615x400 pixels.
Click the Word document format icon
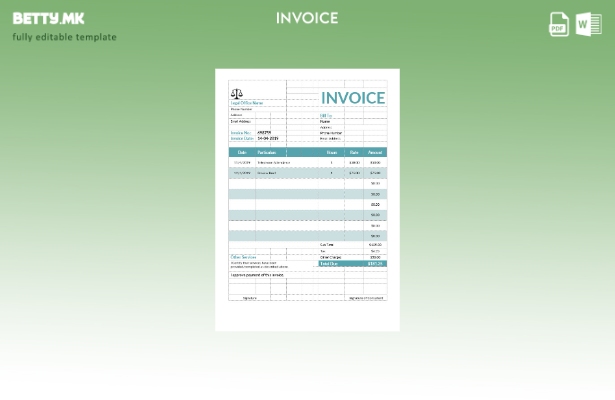(x=589, y=24)
